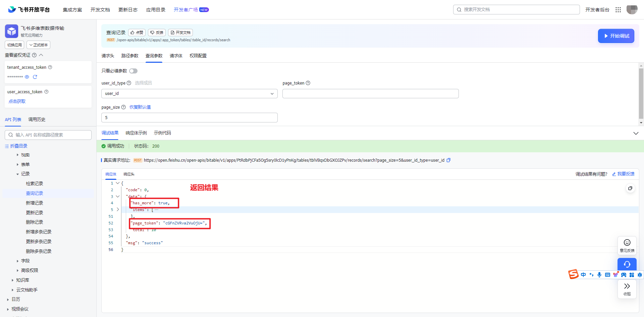Viewport: 644px width, 317px height.
Task: Click the 反馈 button beside 查询记录
Action: (x=157, y=33)
